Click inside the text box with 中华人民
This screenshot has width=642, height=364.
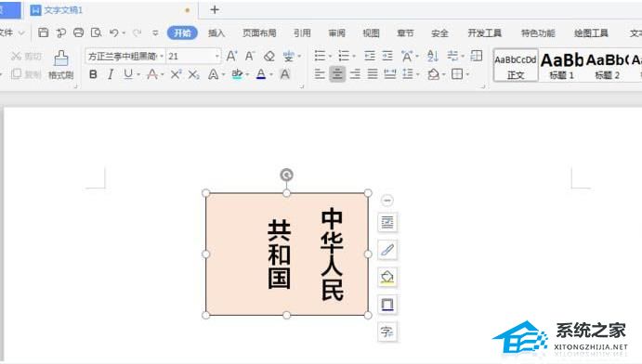(x=286, y=254)
